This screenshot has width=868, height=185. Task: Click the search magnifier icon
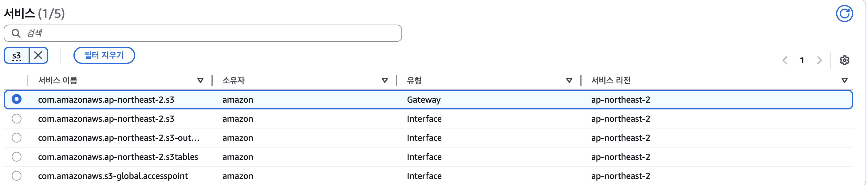(16, 33)
